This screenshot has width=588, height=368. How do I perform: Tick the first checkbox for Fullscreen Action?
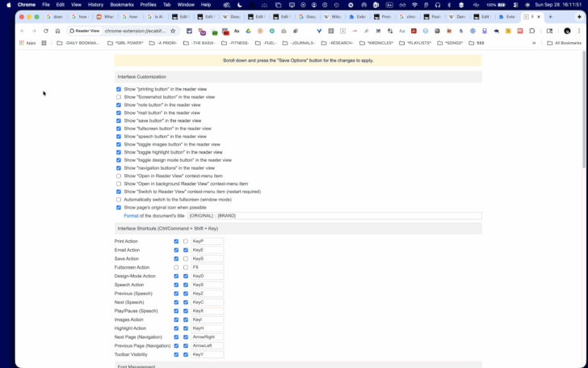click(176, 268)
